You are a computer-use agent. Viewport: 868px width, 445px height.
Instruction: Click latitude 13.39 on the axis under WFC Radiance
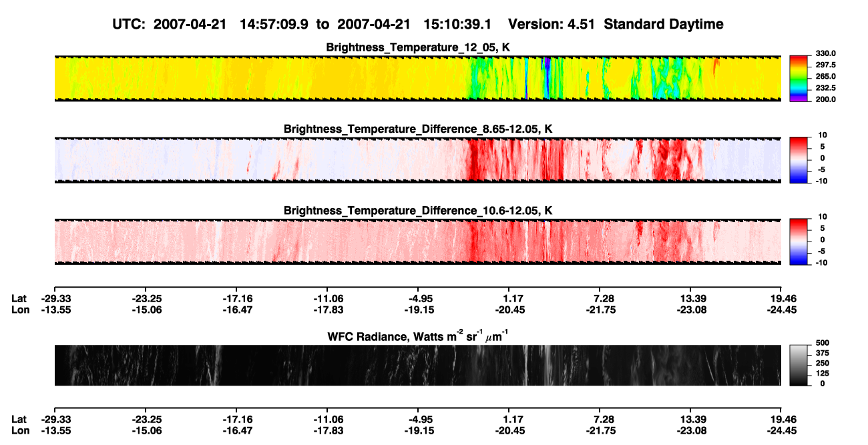(x=693, y=419)
